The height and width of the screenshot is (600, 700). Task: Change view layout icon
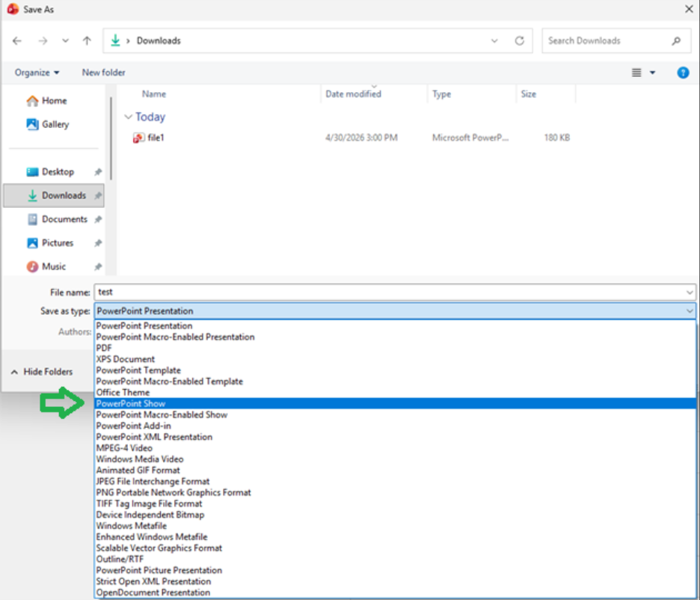636,73
